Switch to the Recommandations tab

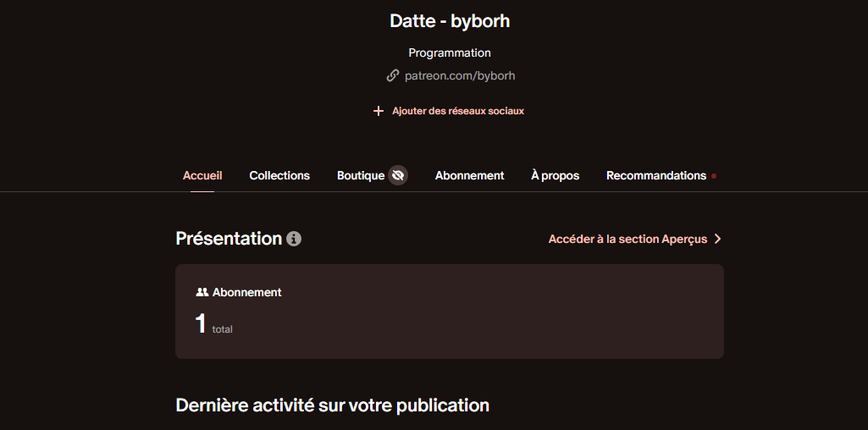[x=655, y=175]
